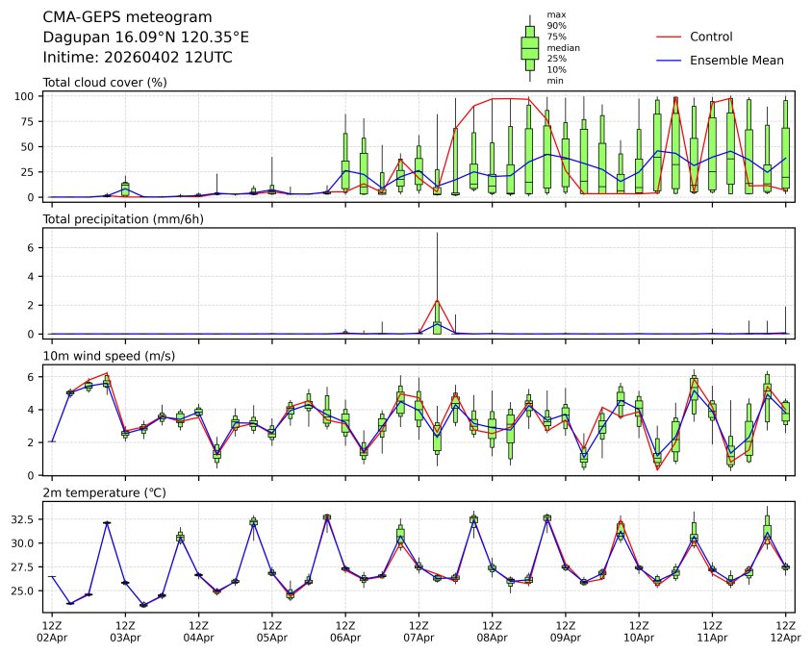Viewport: 812px width, 654px height.
Task: Click the Dagupan location coordinates text
Action: point(146,38)
